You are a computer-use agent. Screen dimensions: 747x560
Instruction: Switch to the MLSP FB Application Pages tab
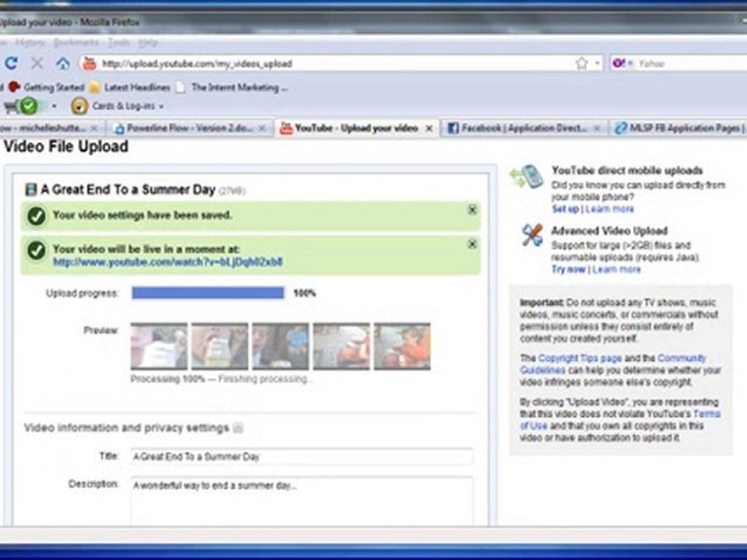click(680, 128)
